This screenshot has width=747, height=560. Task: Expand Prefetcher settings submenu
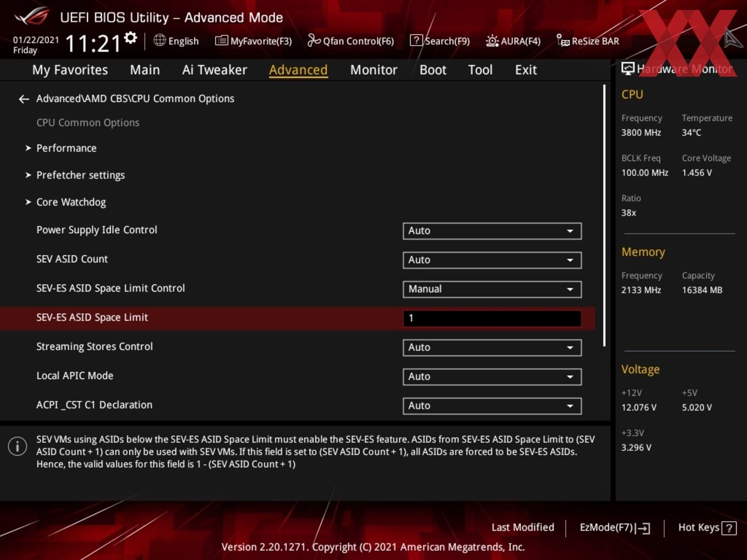(x=80, y=175)
